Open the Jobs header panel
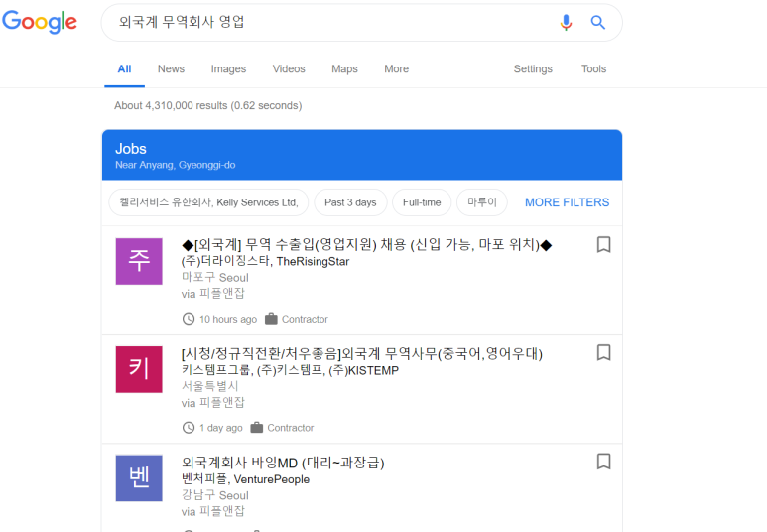Viewport: 767px width, 532px height. click(362, 155)
